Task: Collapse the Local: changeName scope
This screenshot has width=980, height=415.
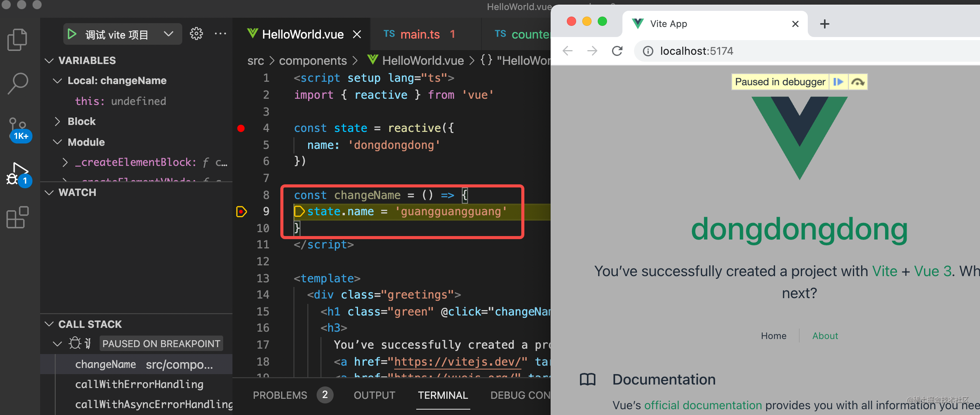Action: click(58, 81)
